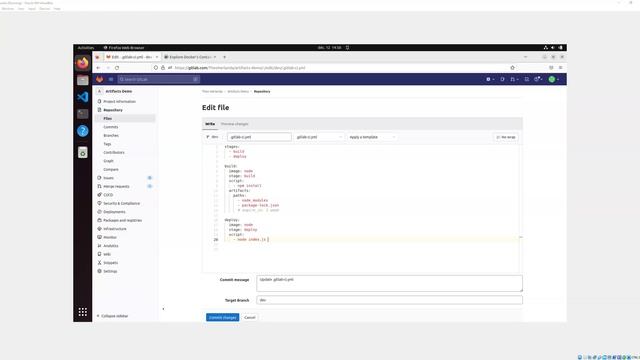The image size is (640, 360).
Task: Open the Create new dropdown in header
Action: click(x=490, y=79)
